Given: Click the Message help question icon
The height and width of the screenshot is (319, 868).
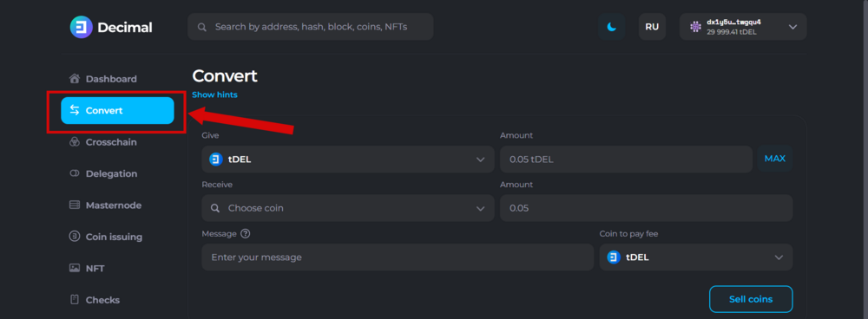Looking at the screenshot, I should (246, 233).
